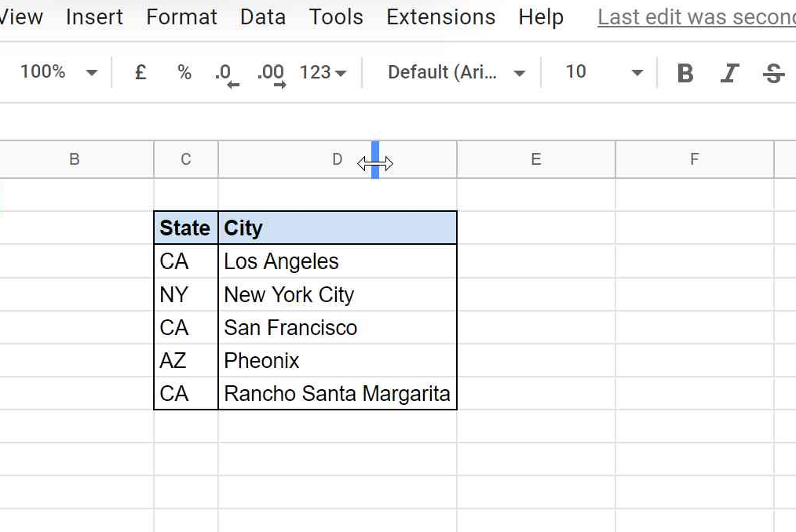Screen dimensions: 796x532
Task: Apply italic formatting
Action: [729, 71]
